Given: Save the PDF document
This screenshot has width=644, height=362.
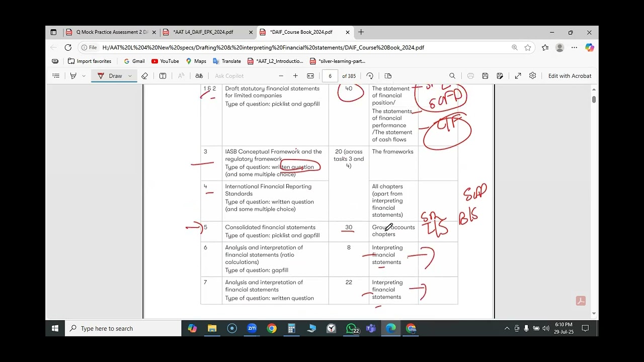Looking at the screenshot, I should click(x=485, y=76).
